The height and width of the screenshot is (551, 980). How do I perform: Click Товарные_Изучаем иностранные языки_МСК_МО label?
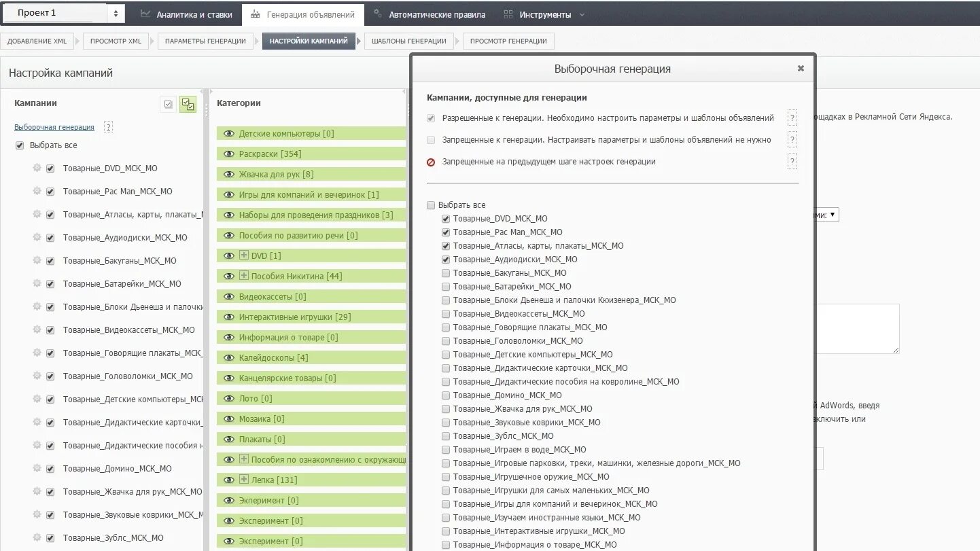[x=546, y=518]
